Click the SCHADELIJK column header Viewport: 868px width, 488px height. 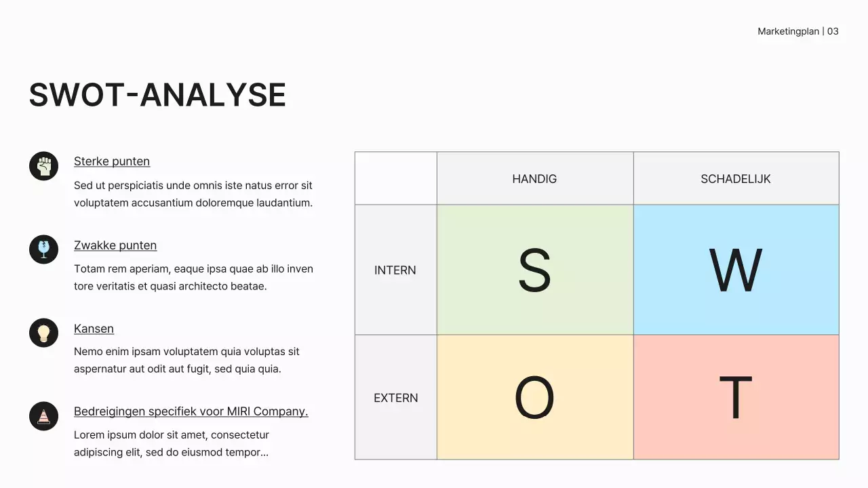click(736, 179)
